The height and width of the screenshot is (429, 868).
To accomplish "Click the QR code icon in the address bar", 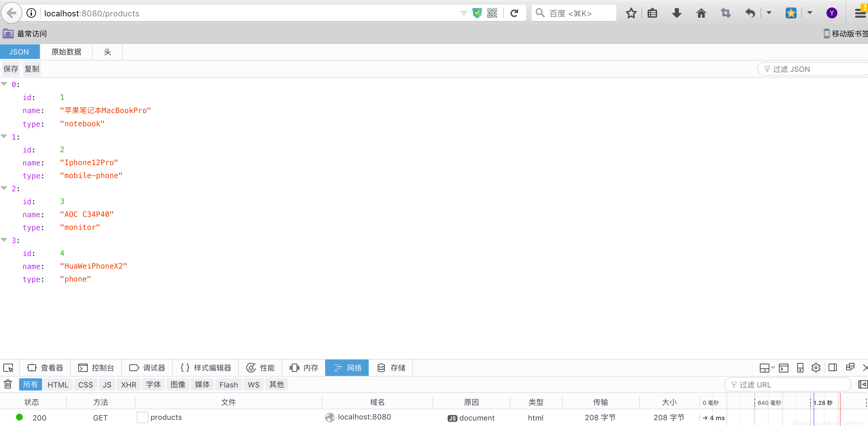I will coord(492,13).
